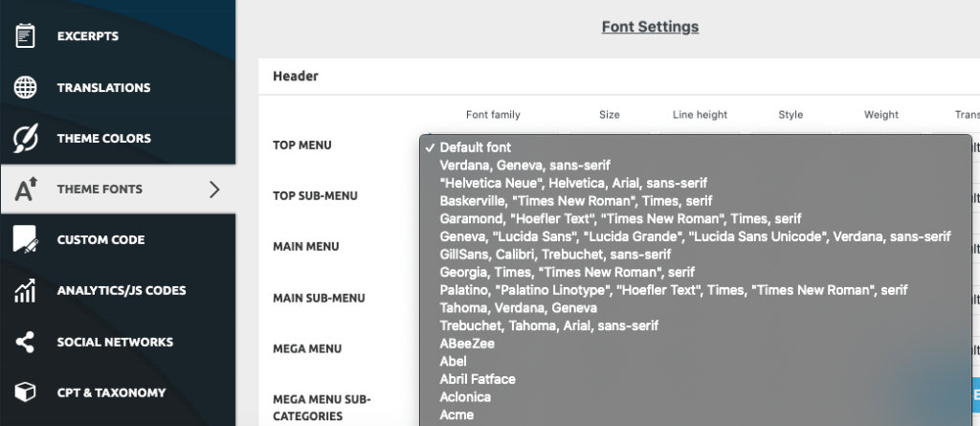Click the Social Networks share icon
The width and height of the screenshot is (980, 426).
click(25, 342)
